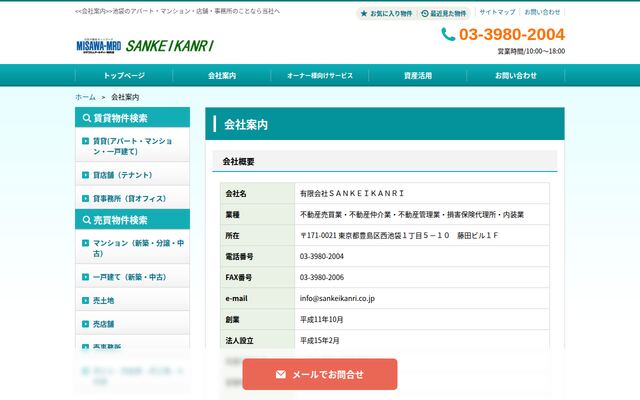This screenshot has height=400, width=640.
Task: Click email info@sankeikanri.co.jp cell
Action: tap(422, 298)
